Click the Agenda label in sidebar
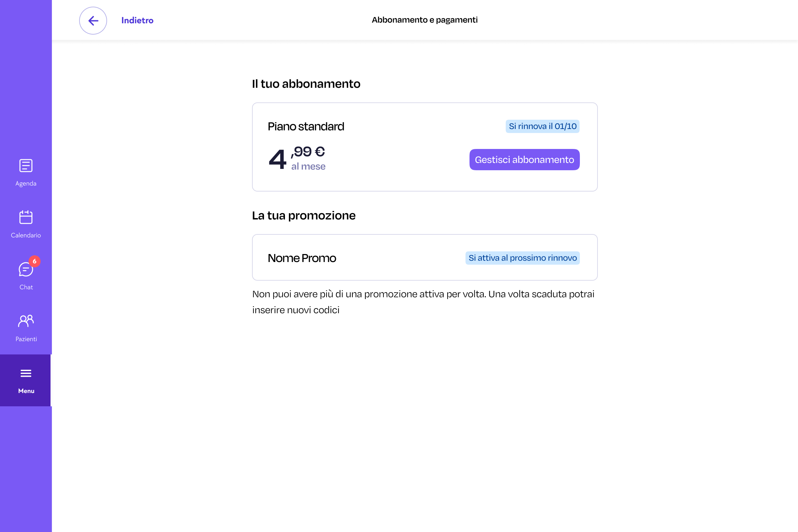 coord(26,184)
